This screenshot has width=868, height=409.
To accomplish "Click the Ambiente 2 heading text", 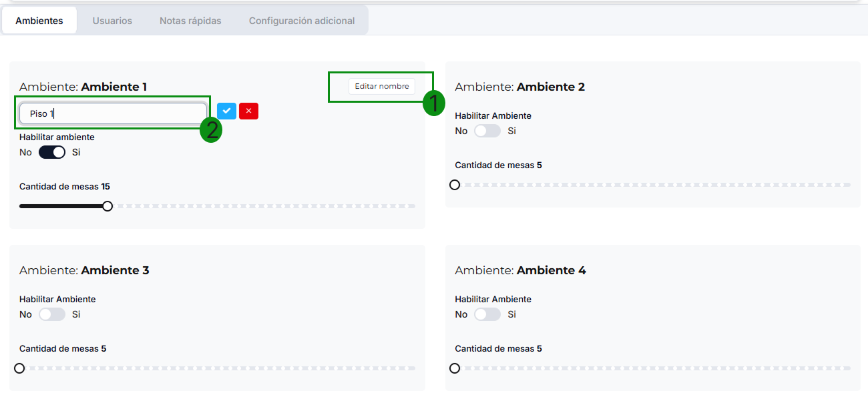I will coord(519,87).
